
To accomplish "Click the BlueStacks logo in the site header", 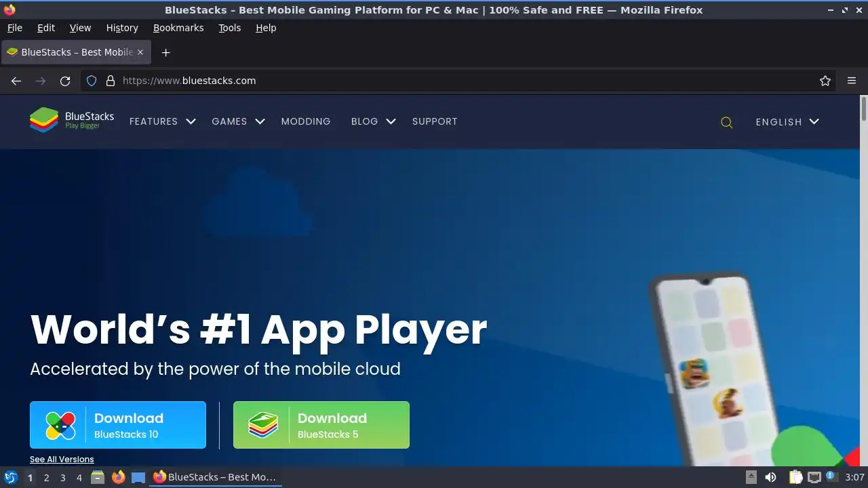I will tap(72, 120).
